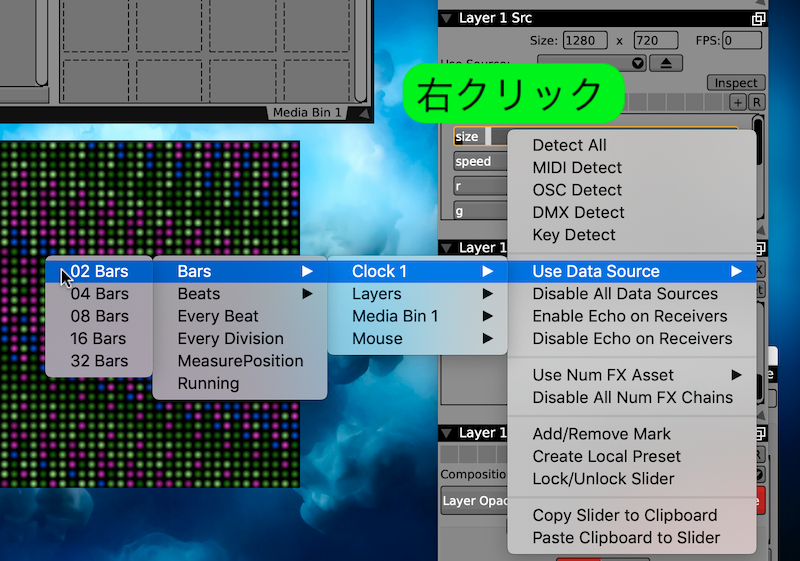The width and height of the screenshot is (800, 561).
Task: Choose MIDI Detect
Action: (x=632, y=168)
